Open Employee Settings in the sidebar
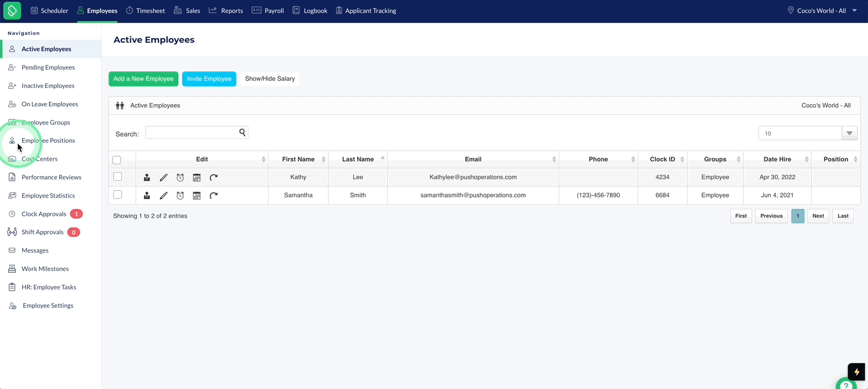This screenshot has height=389, width=868. 48,305
